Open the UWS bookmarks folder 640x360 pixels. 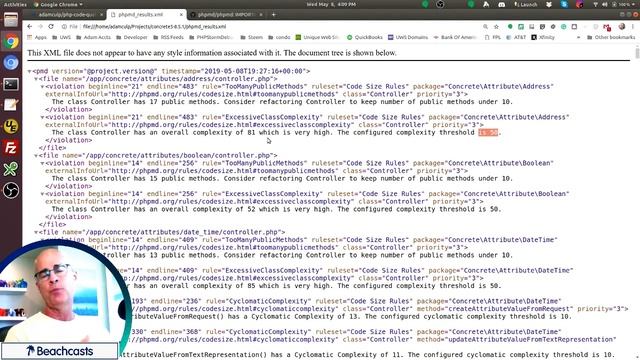pyautogui.click(x=61, y=37)
